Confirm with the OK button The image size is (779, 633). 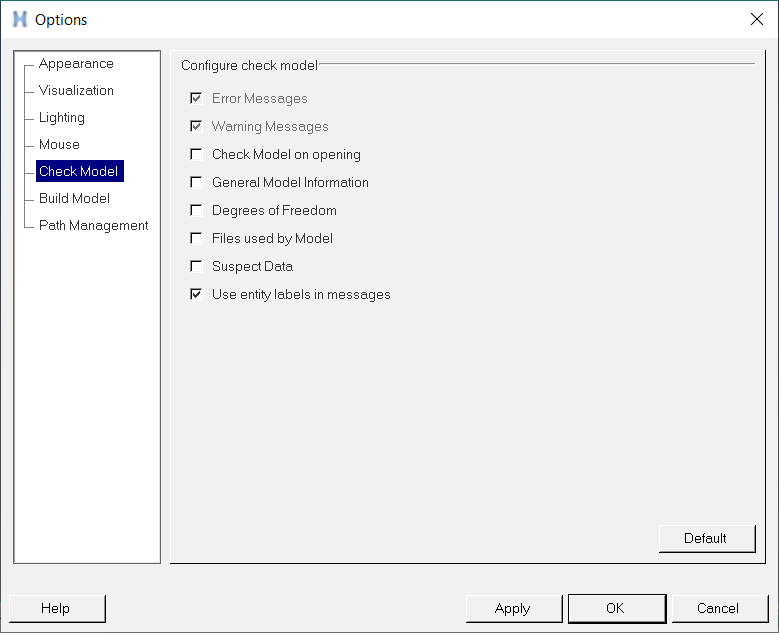pos(615,608)
